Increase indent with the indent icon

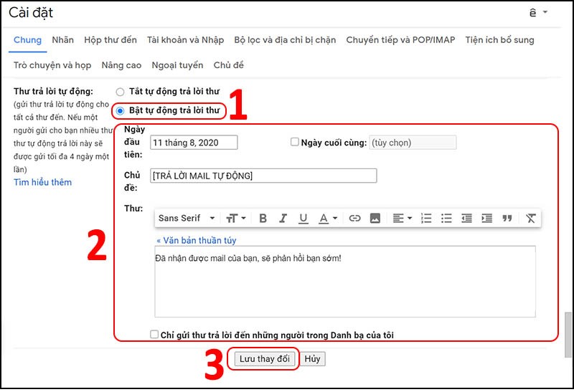point(486,219)
